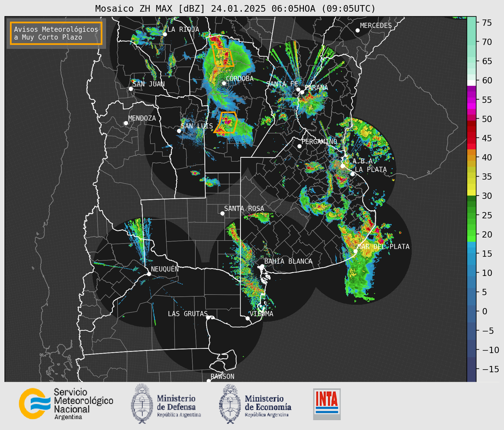The height and width of the screenshot is (430, 504).
Task: Click the INTA logo
Action: click(327, 404)
